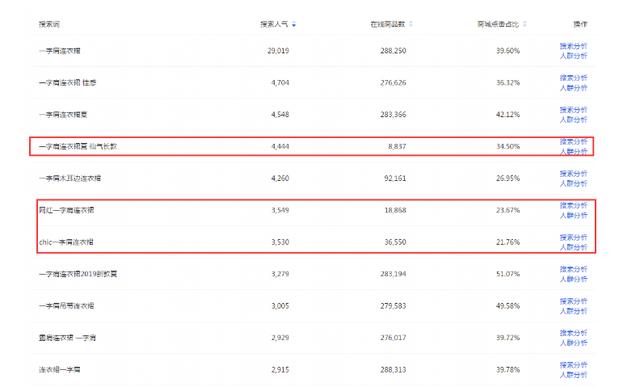Select the search term starting with chic
Screen dimensions: 640x387
click(67, 242)
